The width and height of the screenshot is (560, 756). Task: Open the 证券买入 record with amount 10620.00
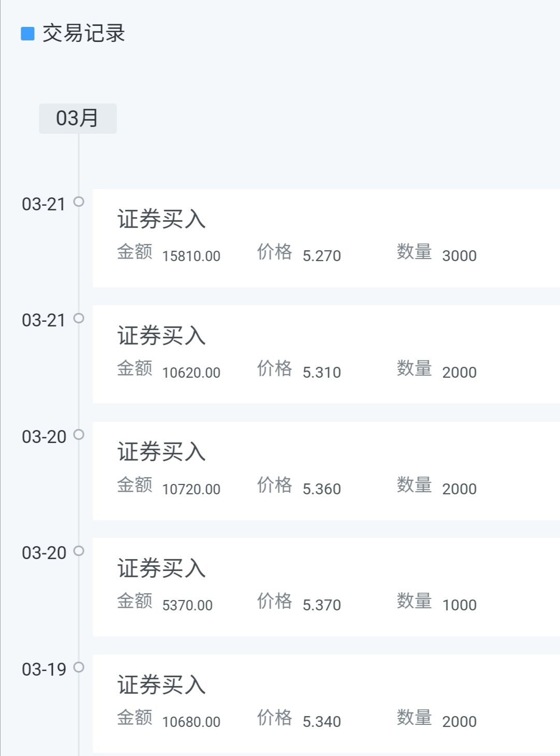[326, 354]
